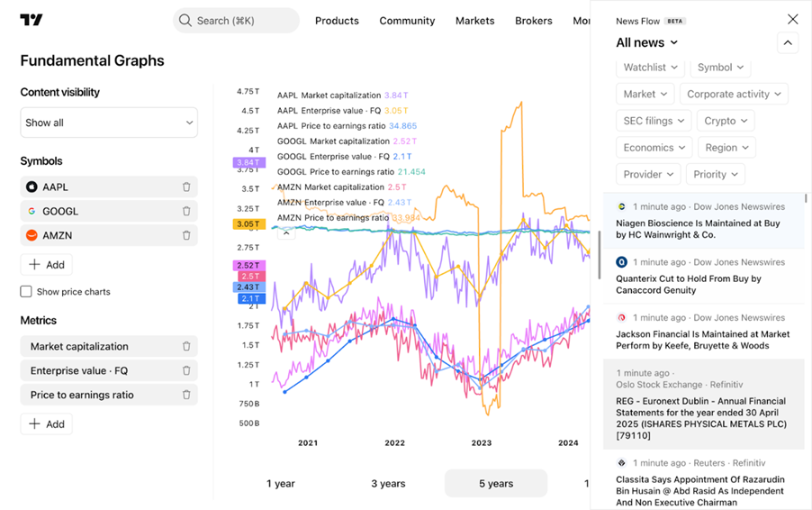Click the search magnifier icon
812x510 pixels.
tap(185, 20)
